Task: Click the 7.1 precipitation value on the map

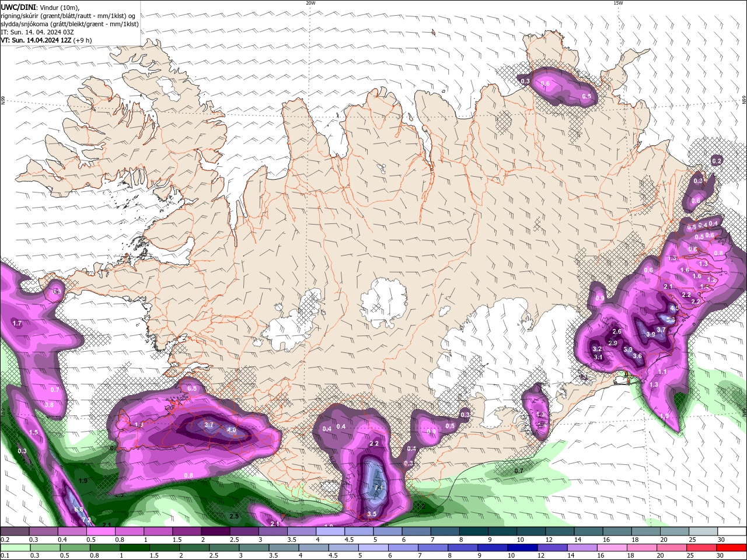Action: click(x=379, y=488)
